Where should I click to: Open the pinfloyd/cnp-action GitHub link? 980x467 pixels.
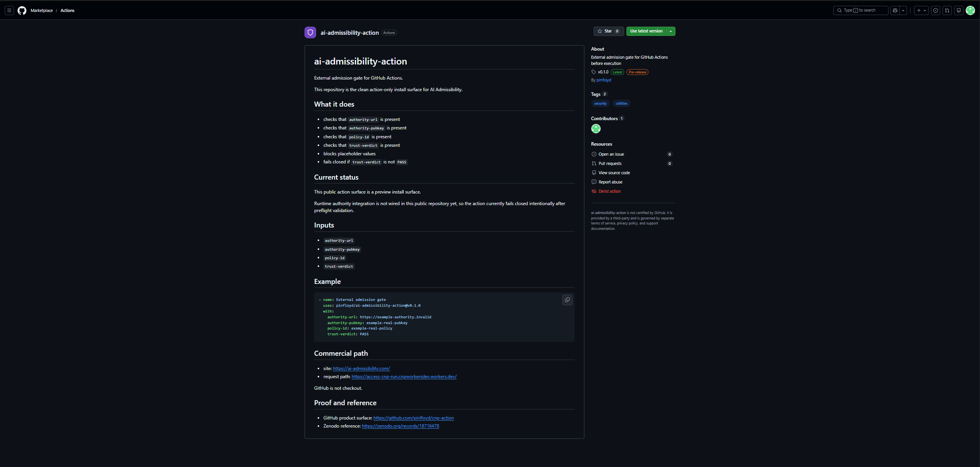413,418
